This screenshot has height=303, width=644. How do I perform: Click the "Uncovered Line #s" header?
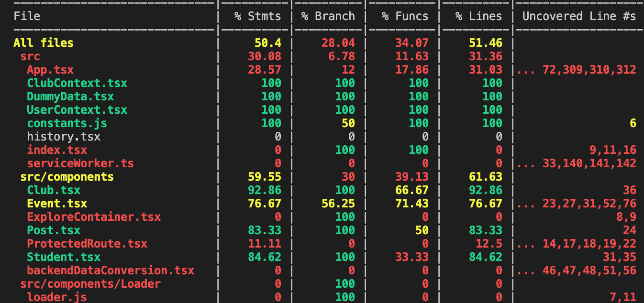coord(579,16)
